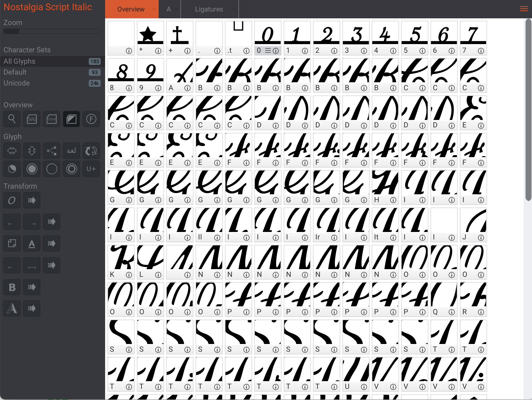Select All Glyphs character set
The image size is (532, 400).
coord(52,61)
